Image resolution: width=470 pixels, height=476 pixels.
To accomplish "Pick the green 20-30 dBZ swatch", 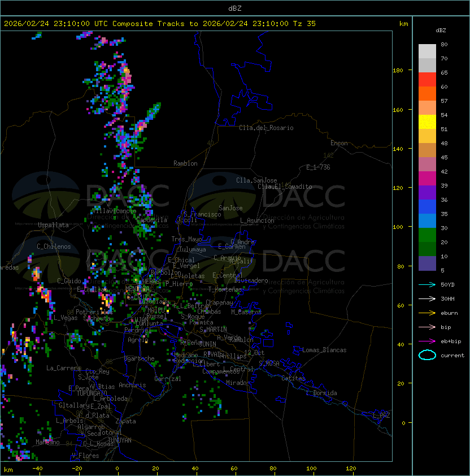I will pos(427,235).
